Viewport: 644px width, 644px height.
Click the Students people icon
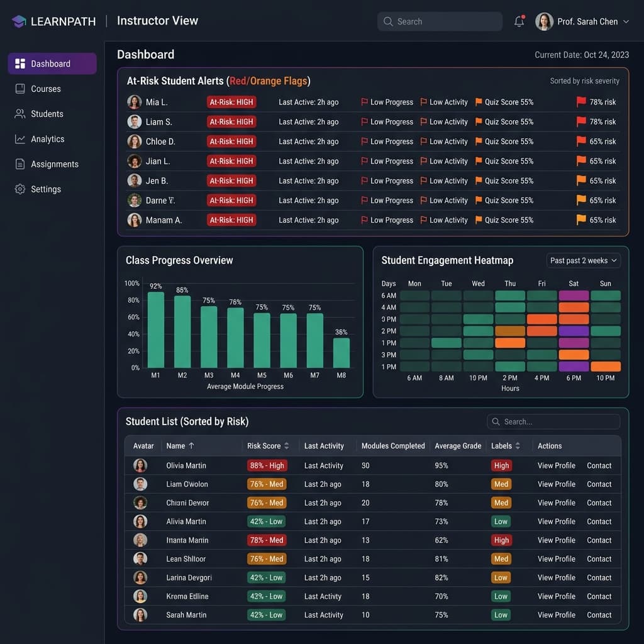click(20, 114)
